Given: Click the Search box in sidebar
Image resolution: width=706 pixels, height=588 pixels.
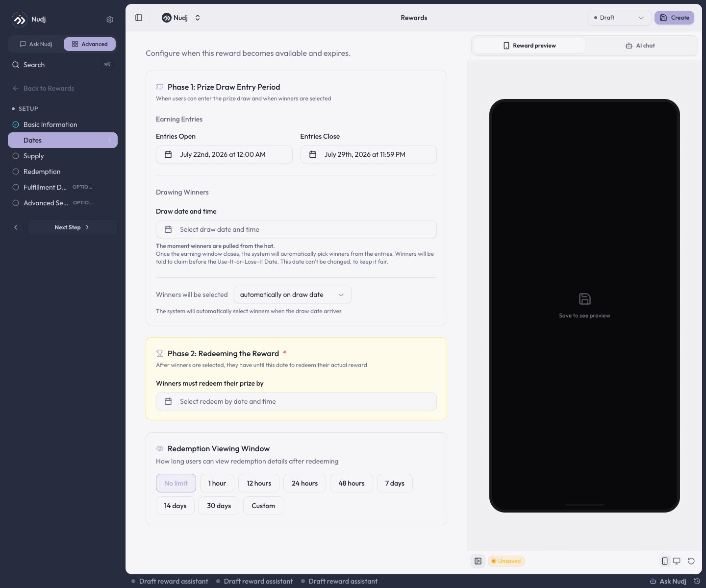Looking at the screenshot, I should click(x=63, y=65).
